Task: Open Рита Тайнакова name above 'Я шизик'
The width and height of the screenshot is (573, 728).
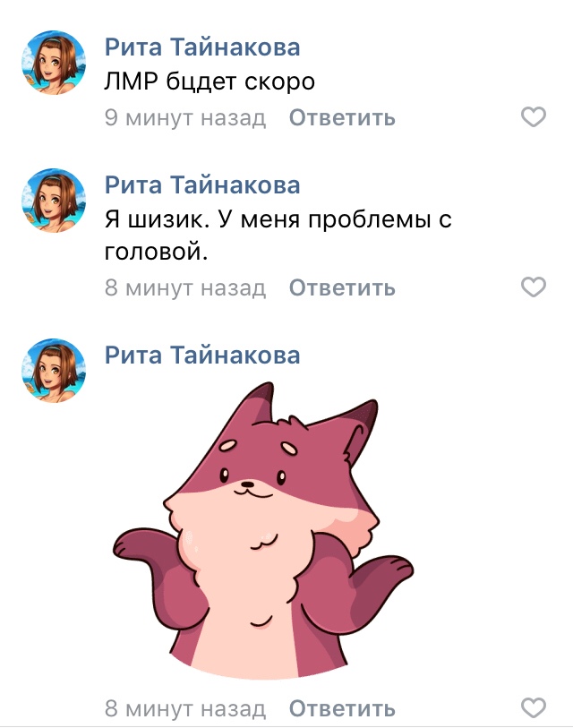Action: point(202,184)
